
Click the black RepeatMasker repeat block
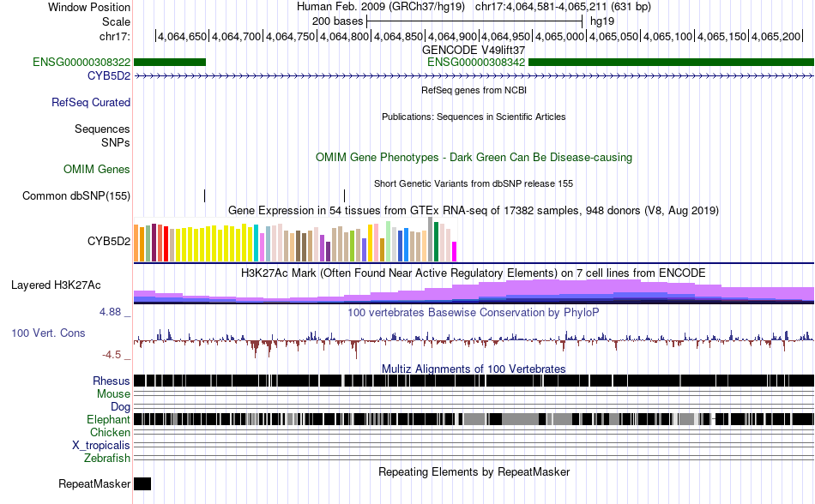coord(142,483)
